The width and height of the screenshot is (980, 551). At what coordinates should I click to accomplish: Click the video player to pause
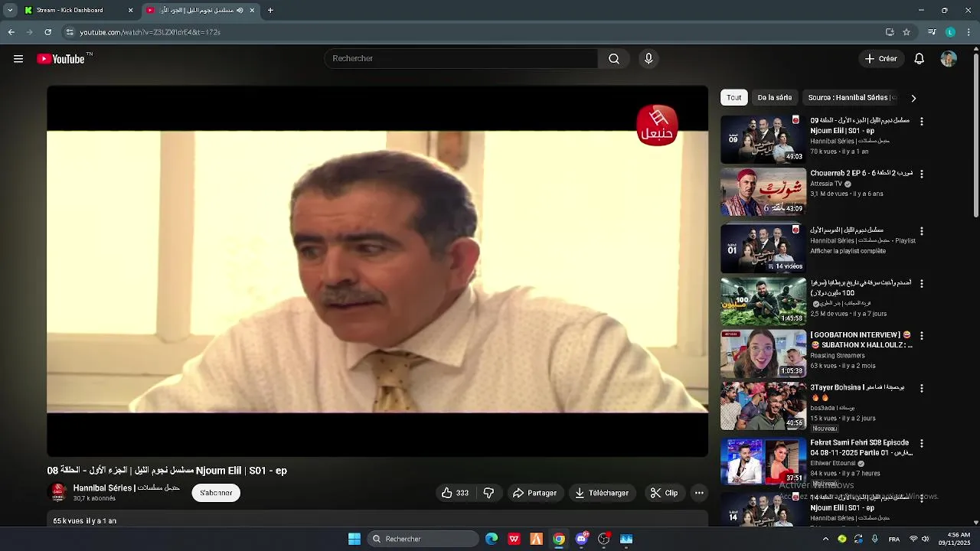tap(377, 272)
